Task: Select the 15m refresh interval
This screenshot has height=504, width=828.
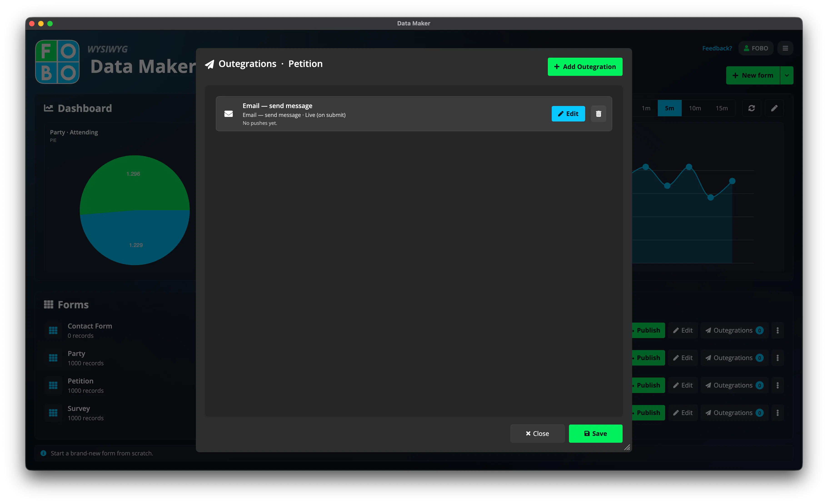Action: tap(721, 108)
